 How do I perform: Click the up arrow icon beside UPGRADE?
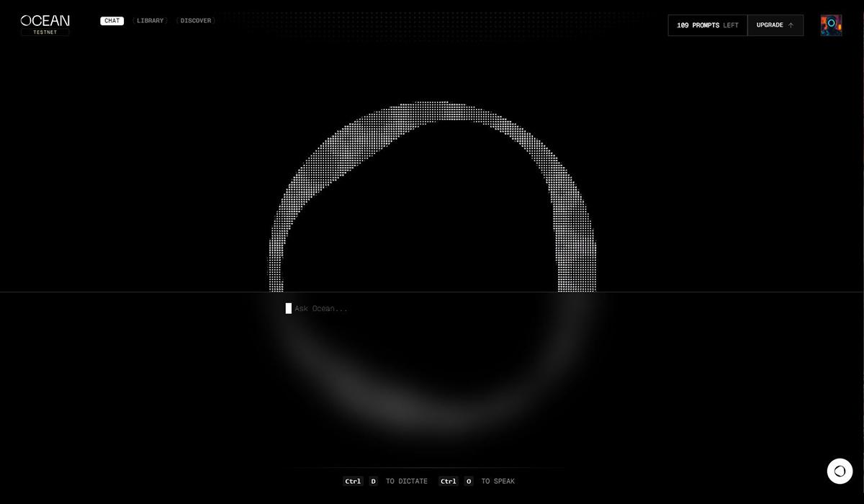791,25
